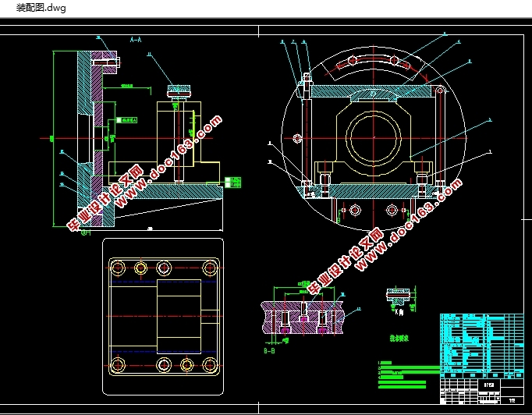
Task: Click balloon number 12 beside the B-B section
Action: pyautogui.click(x=358, y=309)
